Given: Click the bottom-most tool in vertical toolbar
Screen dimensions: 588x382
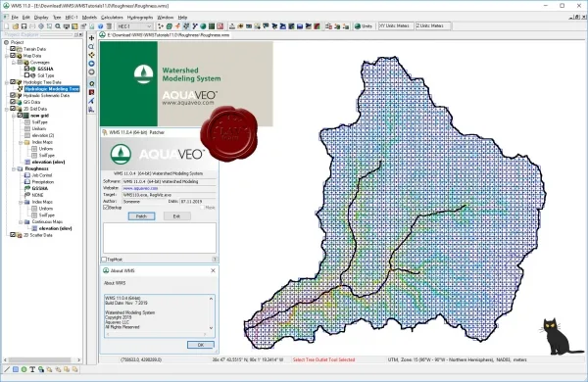Looking at the screenshot, I should click(91, 110).
